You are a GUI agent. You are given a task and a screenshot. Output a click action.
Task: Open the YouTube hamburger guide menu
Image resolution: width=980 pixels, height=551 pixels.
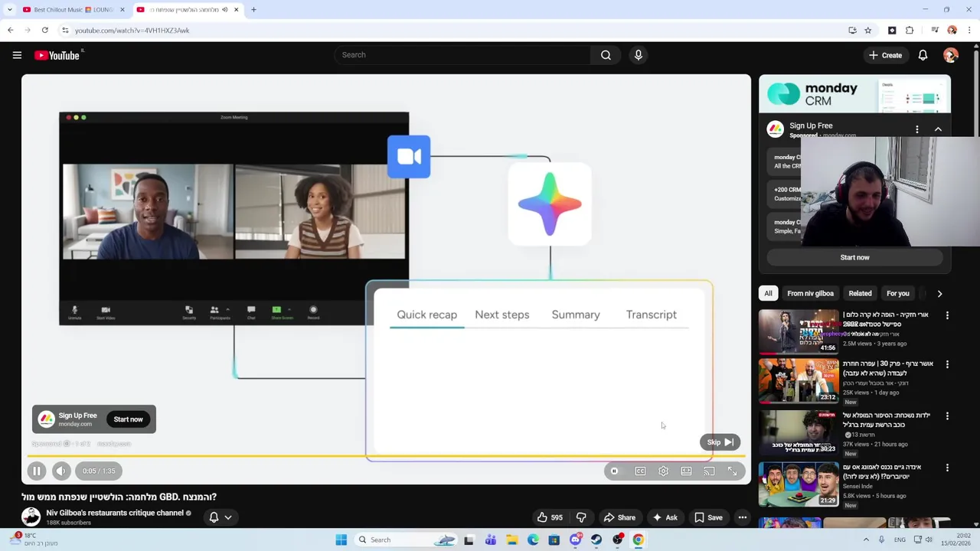[17, 55]
